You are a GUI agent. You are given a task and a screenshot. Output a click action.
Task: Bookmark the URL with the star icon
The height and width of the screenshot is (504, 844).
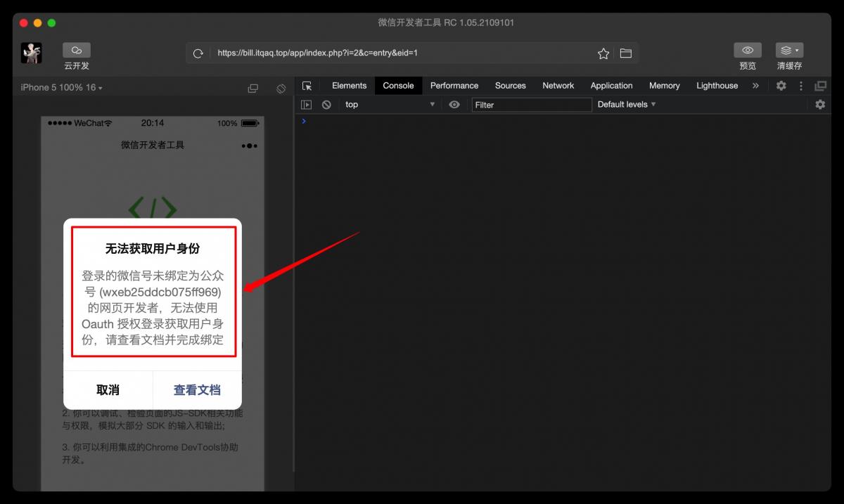(603, 53)
